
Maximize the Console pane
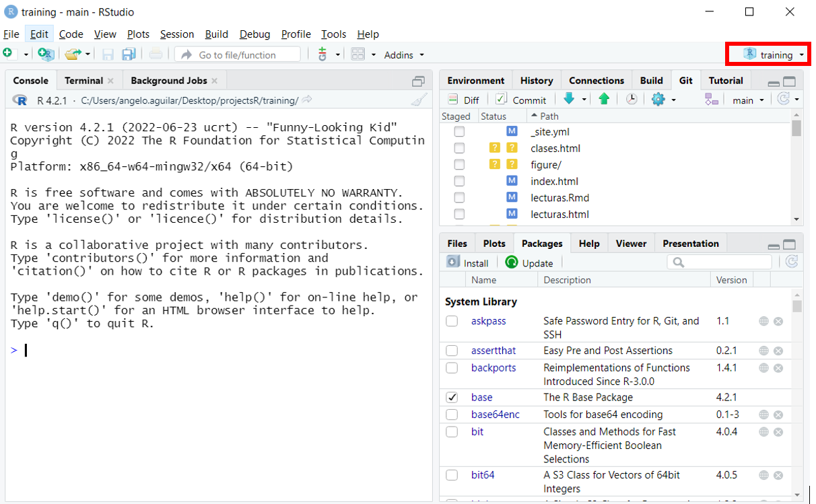click(419, 81)
